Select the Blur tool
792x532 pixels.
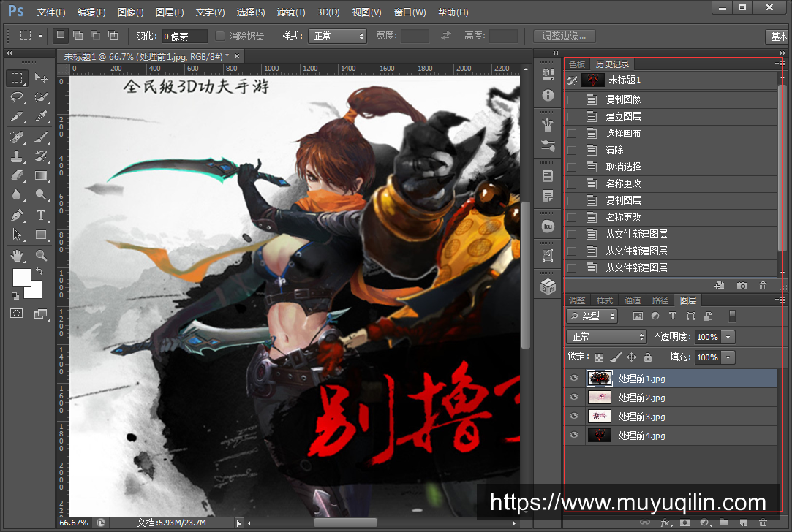(x=17, y=195)
